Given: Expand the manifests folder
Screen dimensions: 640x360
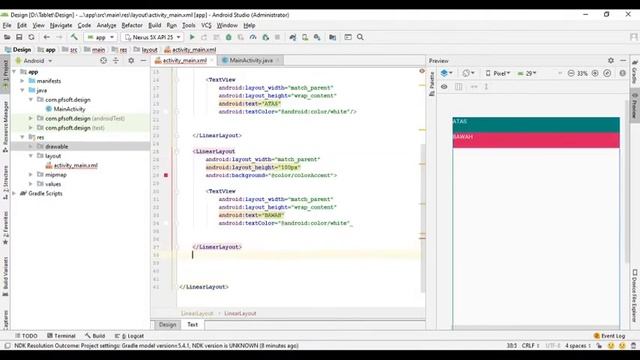Looking at the screenshot, I should coord(22,81).
